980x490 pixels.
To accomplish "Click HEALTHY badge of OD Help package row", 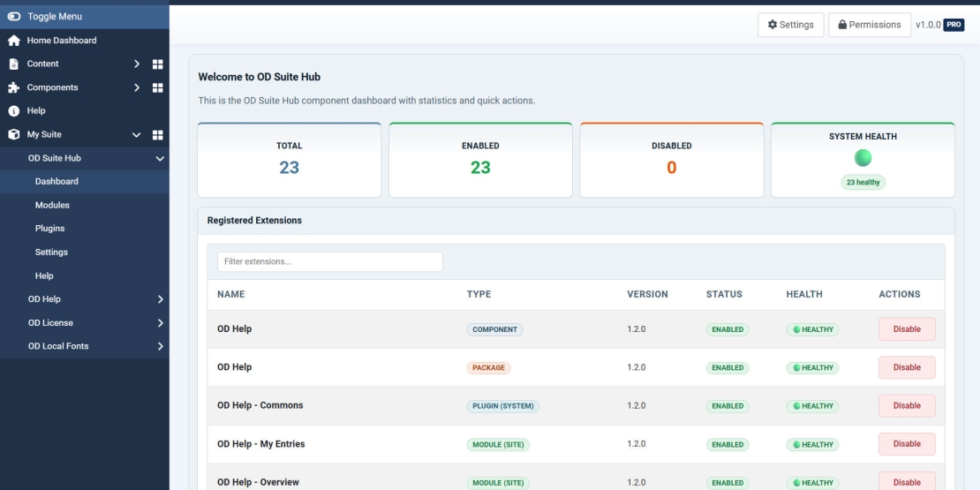I will click(x=812, y=368).
